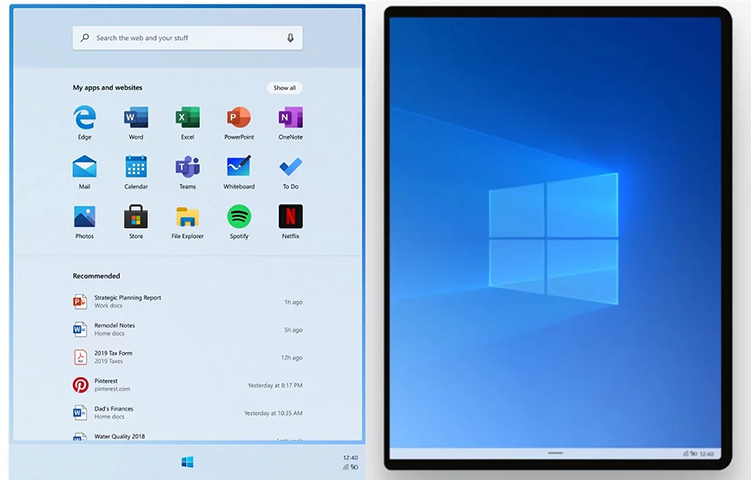Click the 12:40 clock on left taskbar

point(351,457)
